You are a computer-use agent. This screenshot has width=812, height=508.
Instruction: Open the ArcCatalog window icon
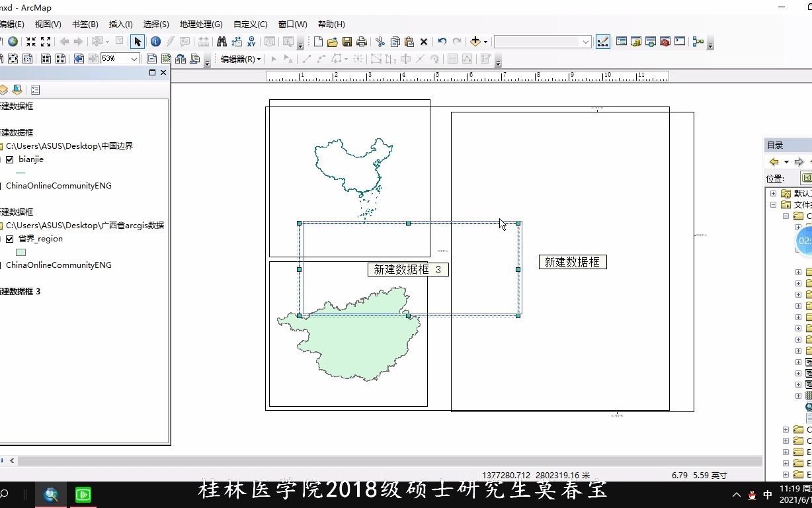(x=635, y=41)
